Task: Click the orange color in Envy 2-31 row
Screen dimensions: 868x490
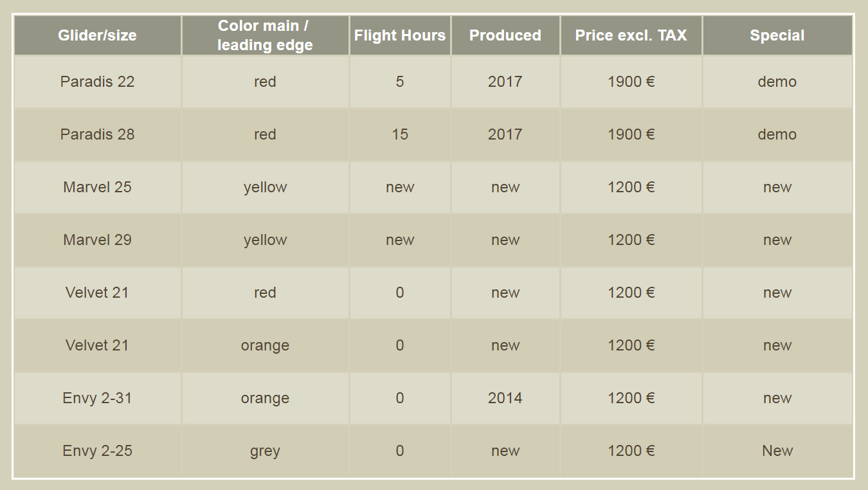Action: click(x=266, y=398)
